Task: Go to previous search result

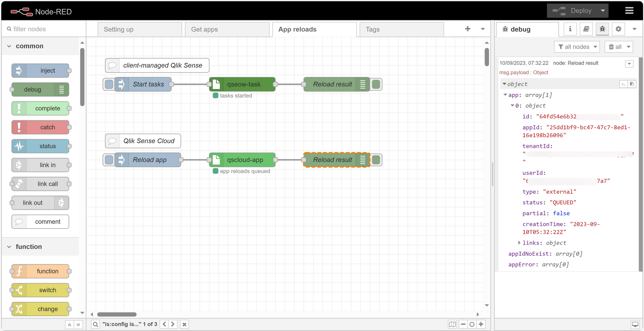Action: (164, 324)
